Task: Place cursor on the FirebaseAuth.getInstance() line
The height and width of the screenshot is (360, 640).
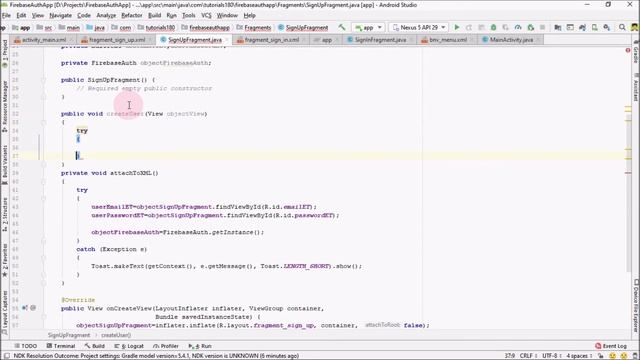Action: (x=178, y=232)
